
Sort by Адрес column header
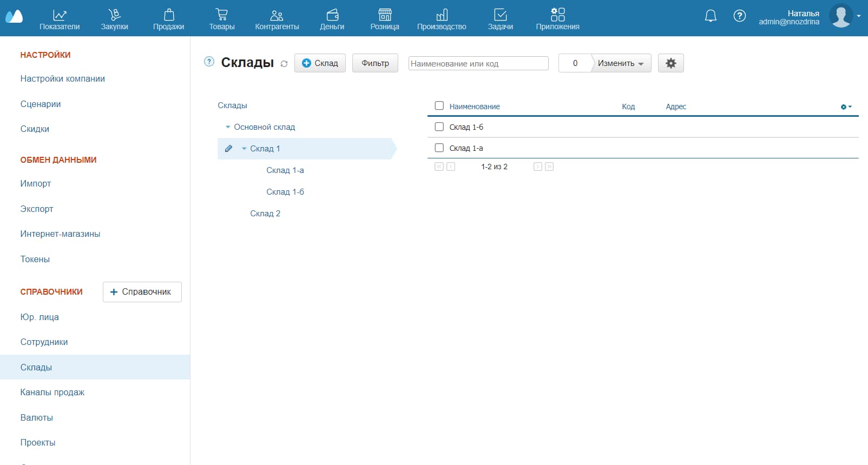pyautogui.click(x=676, y=107)
